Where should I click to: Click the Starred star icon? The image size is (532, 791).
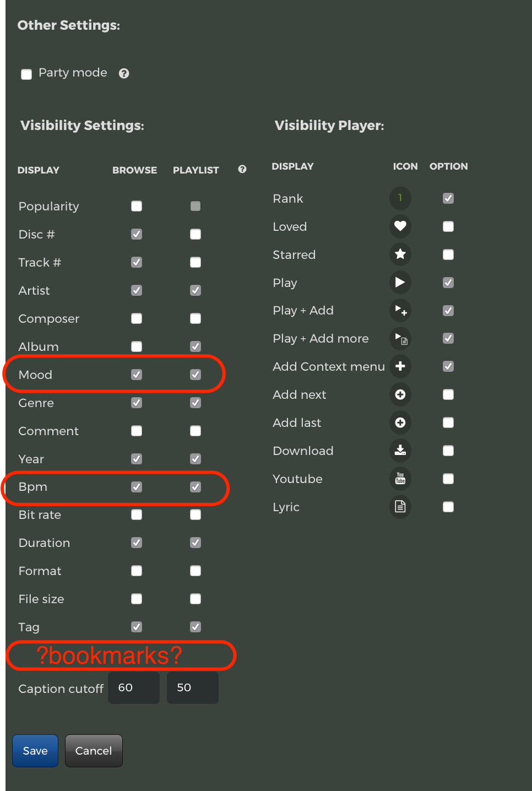pyautogui.click(x=400, y=254)
